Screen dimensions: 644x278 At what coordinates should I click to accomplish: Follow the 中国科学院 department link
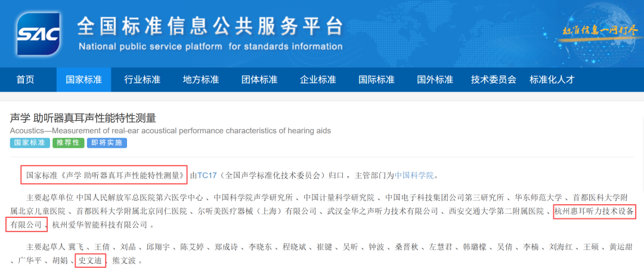414,176
